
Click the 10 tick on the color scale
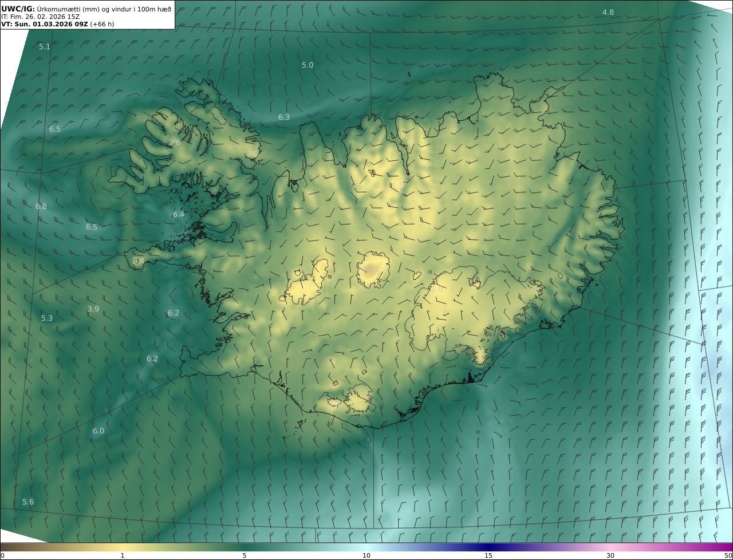coord(366,555)
